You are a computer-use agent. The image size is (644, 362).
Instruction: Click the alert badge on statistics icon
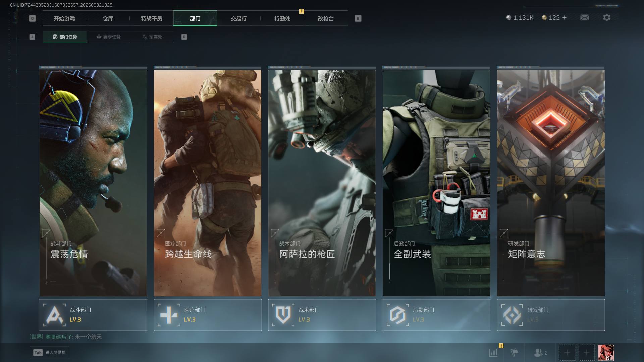click(501, 346)
